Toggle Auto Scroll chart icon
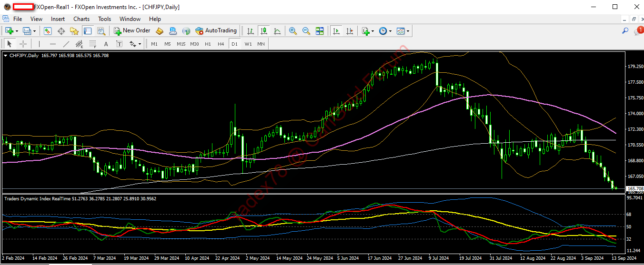This screenshot has width=644, height=265. pyautogui.click(x=336, y=31)
